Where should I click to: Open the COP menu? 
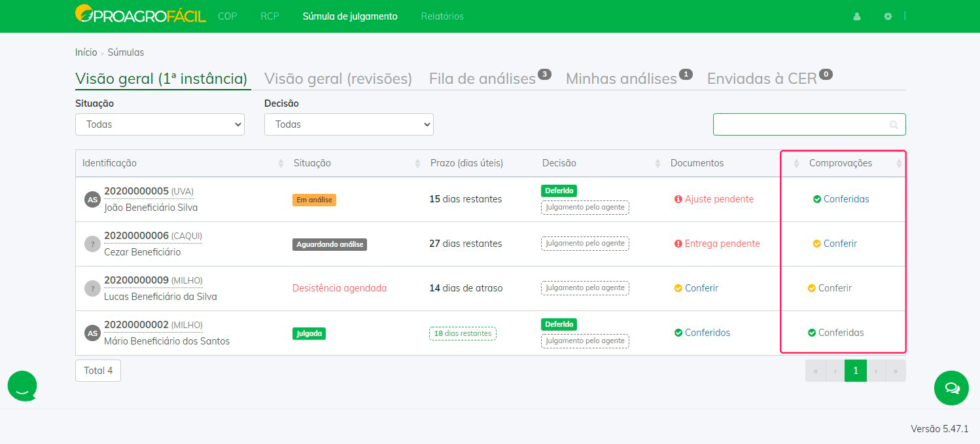click(x=228, y=16)
